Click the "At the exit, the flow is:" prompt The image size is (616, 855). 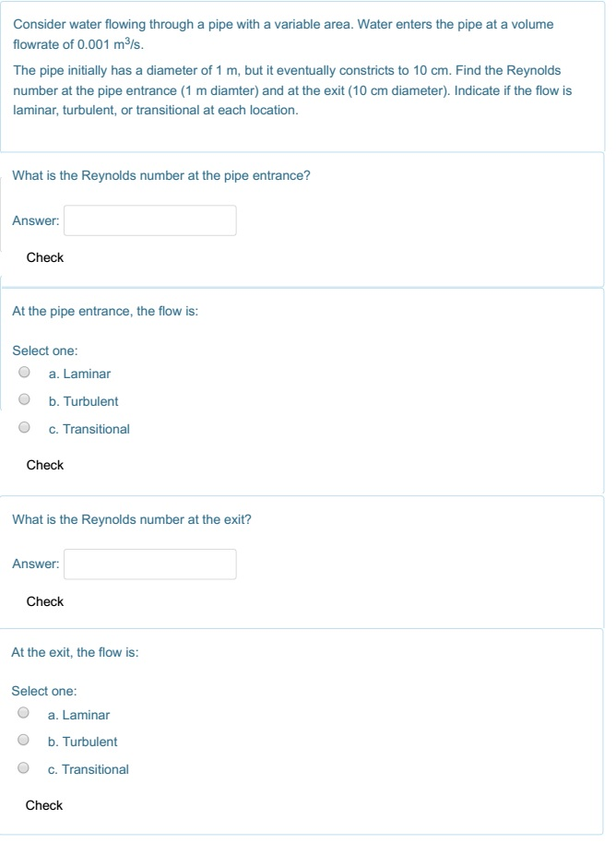75,652
